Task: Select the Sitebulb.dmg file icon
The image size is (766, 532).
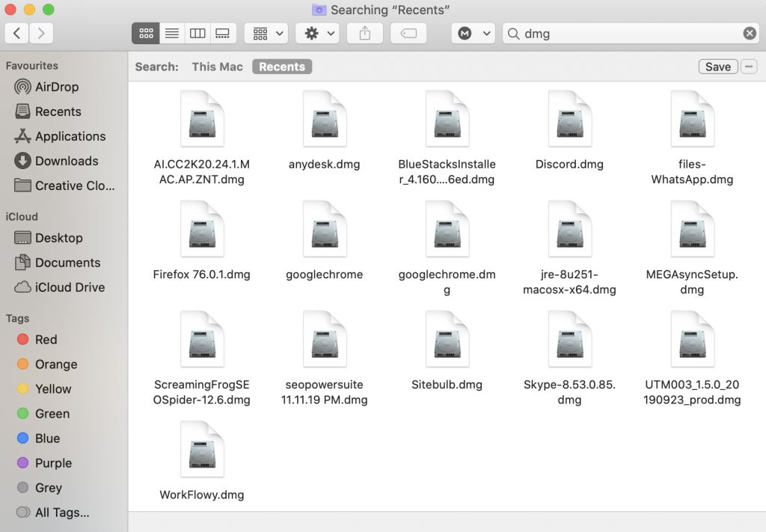Action: point(447,339)
